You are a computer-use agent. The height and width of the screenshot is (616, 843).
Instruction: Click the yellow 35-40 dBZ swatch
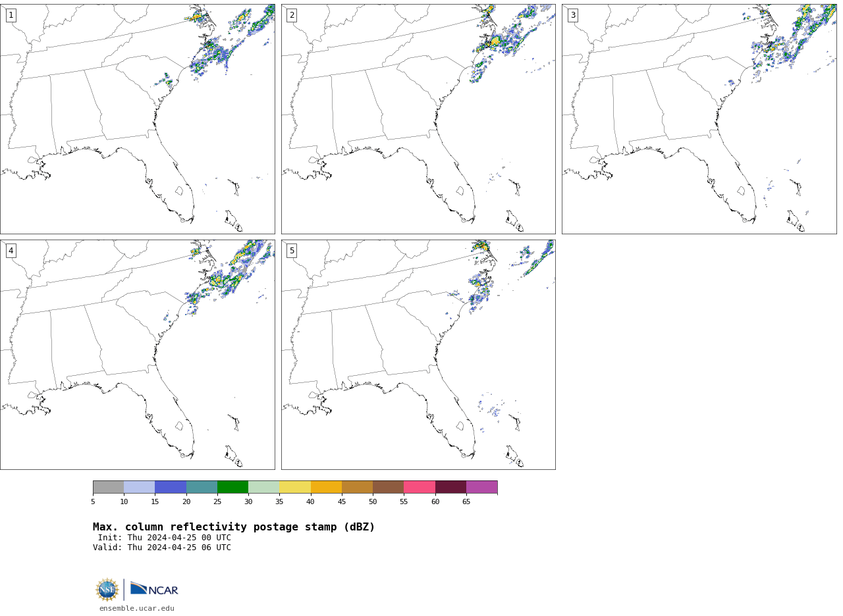295,487
